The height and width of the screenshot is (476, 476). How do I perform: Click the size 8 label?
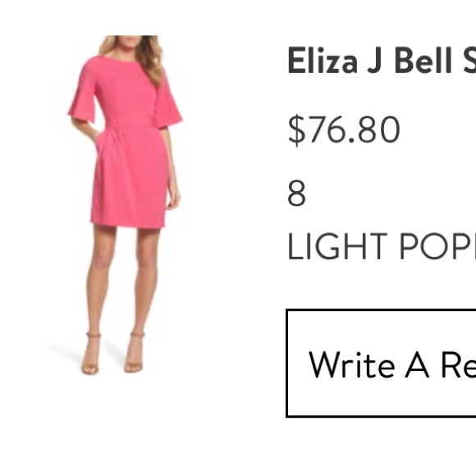(x=296, y=194)
